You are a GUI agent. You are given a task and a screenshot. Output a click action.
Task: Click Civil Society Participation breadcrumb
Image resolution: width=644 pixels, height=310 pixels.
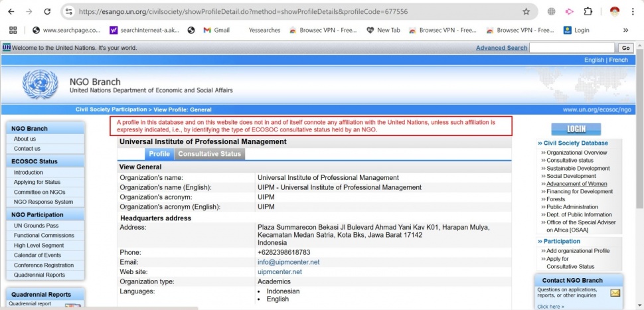click(x=111, y=110)
